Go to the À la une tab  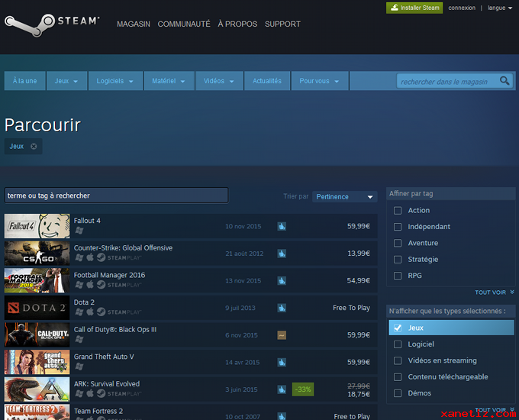(25, 81)
